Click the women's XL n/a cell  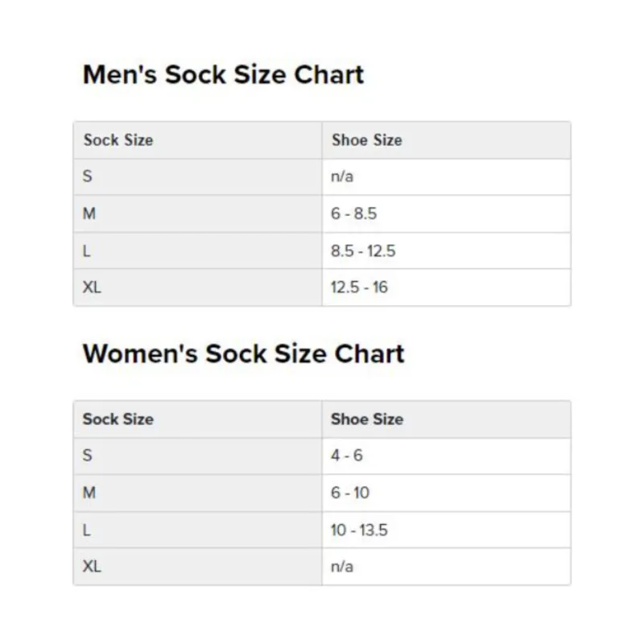[342, 567]
